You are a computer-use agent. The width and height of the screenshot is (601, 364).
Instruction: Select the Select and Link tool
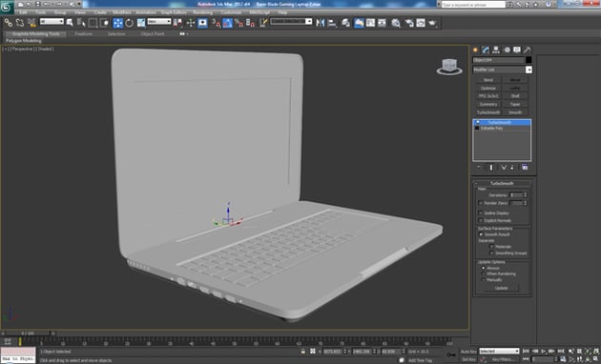8,23
